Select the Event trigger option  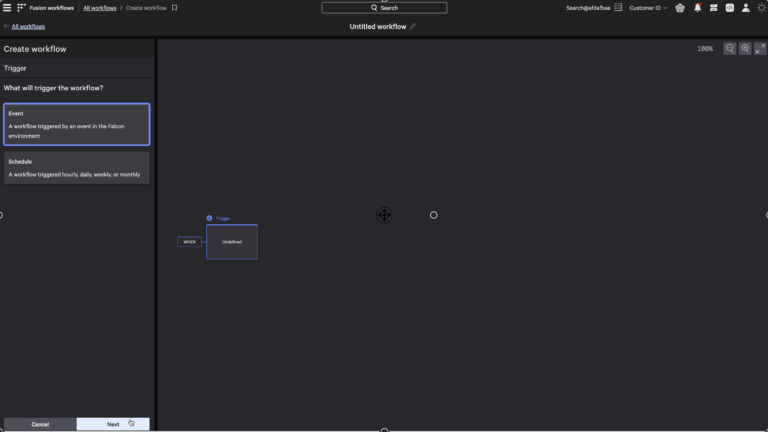tap(77, 125)
